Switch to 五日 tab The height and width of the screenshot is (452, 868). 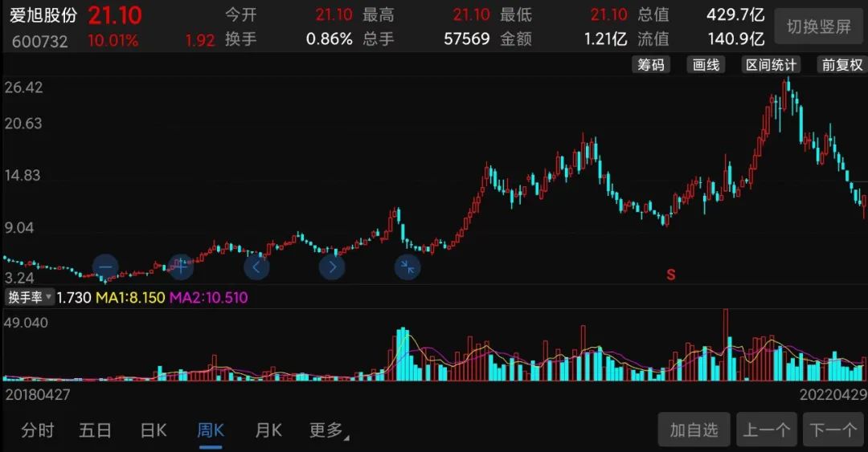click(x=95, y=430)
